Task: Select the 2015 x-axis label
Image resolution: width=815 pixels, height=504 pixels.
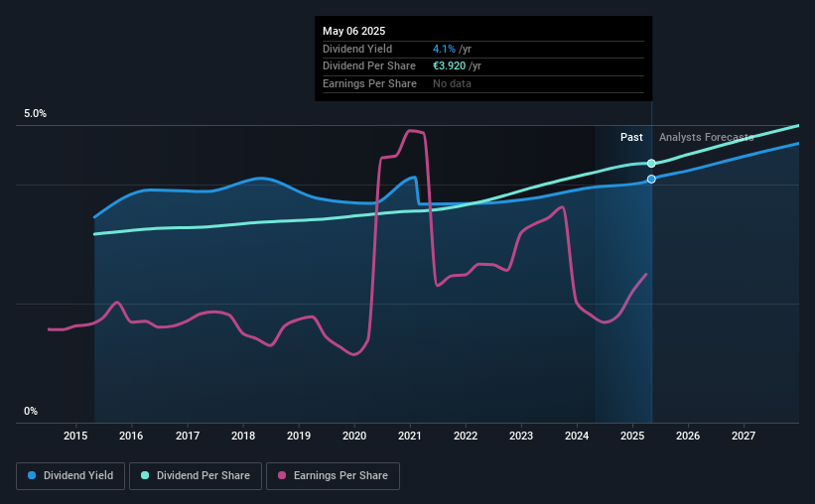Action: 75,436
